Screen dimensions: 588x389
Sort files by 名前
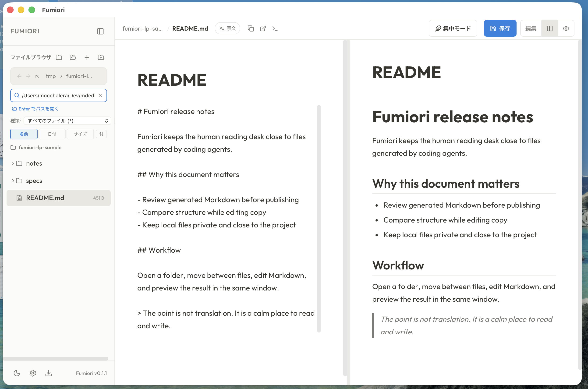tap(24, 134)
